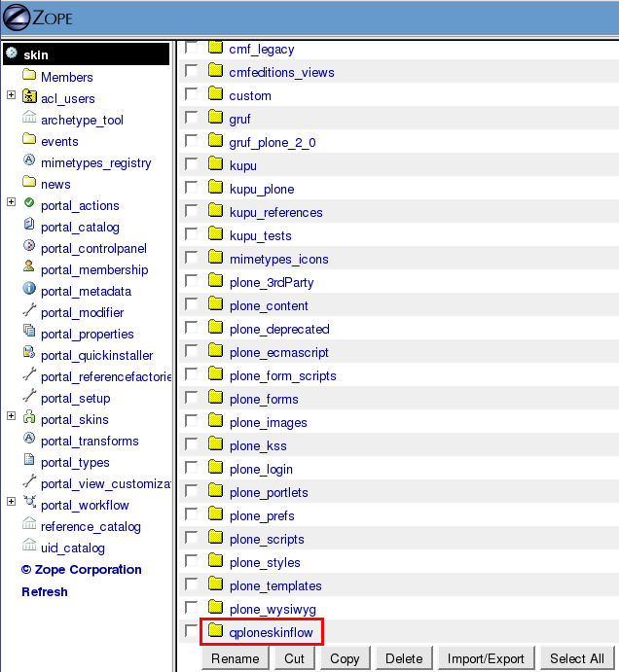
Task: Click the Cut button
Action: click(x=294, y=658)
